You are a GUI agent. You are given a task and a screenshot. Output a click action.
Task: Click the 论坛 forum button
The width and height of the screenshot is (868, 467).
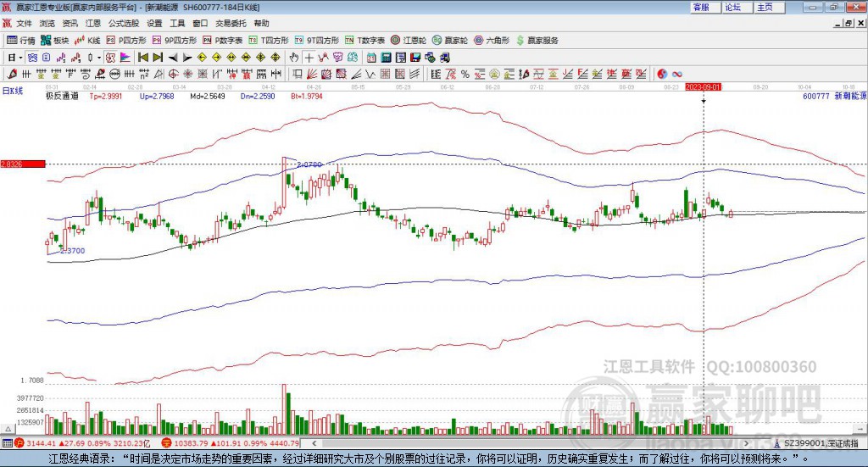click(737, 7)
